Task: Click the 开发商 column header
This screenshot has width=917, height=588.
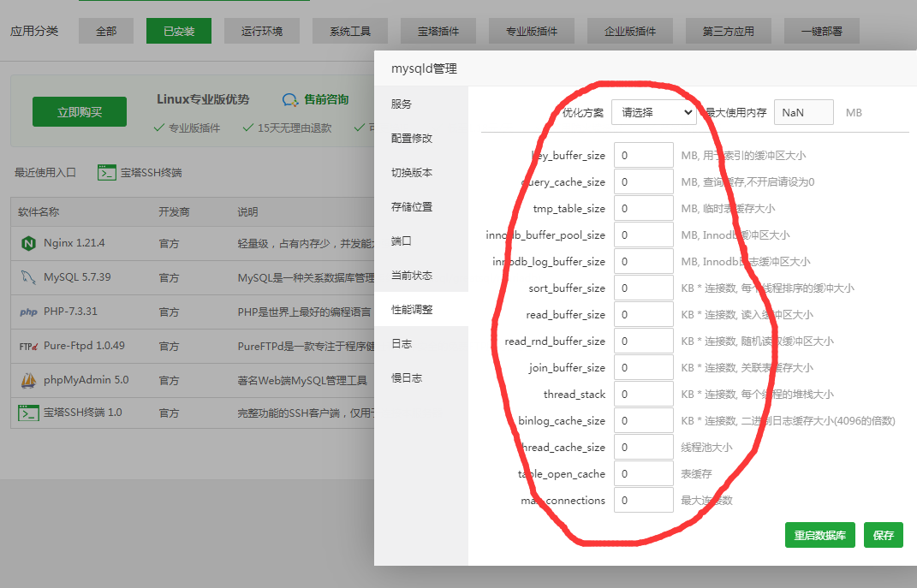Action: (175, 212)
